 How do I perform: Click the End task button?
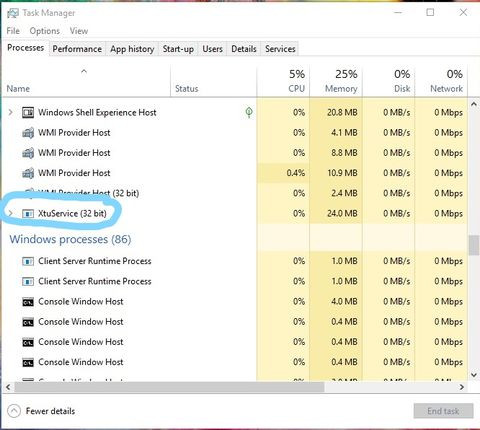tap(443, 411)
